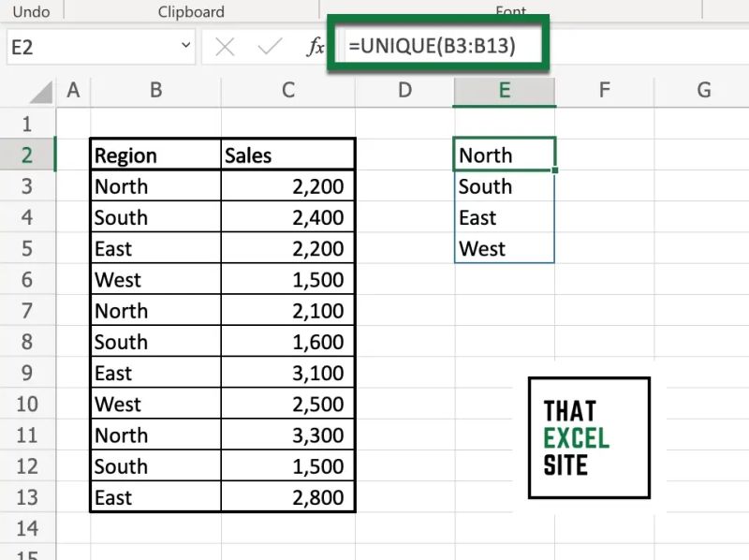Select column E by its header

click(x=505, y=91)
